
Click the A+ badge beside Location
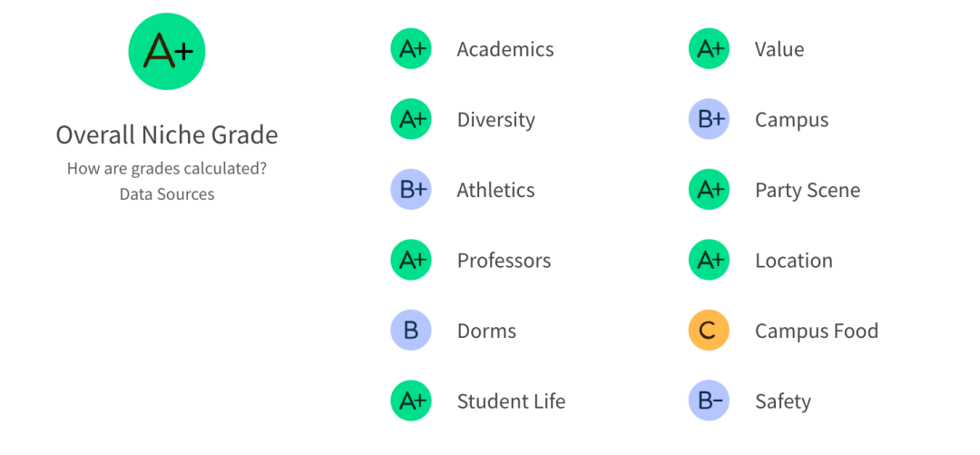(709, 261)
